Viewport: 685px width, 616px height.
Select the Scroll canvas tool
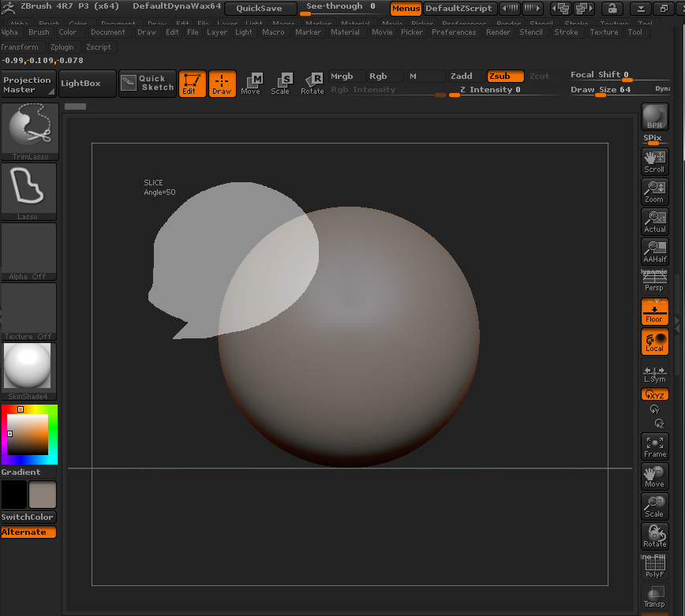pos(654,161)
